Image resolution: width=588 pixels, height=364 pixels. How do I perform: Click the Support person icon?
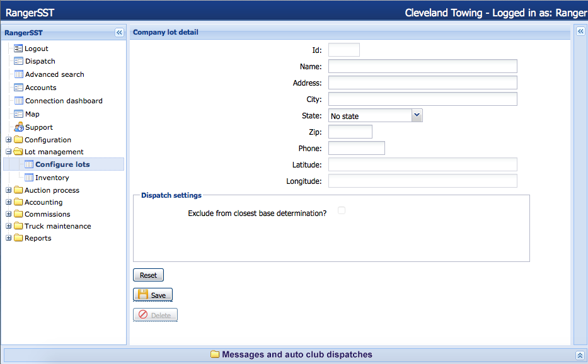[x=18, y=127]
